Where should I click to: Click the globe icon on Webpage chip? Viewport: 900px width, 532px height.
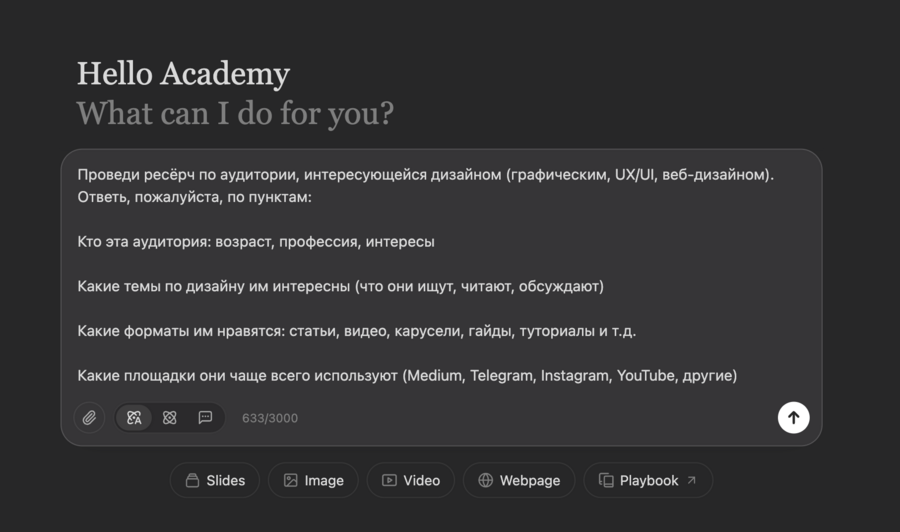(x=486, y=481)
